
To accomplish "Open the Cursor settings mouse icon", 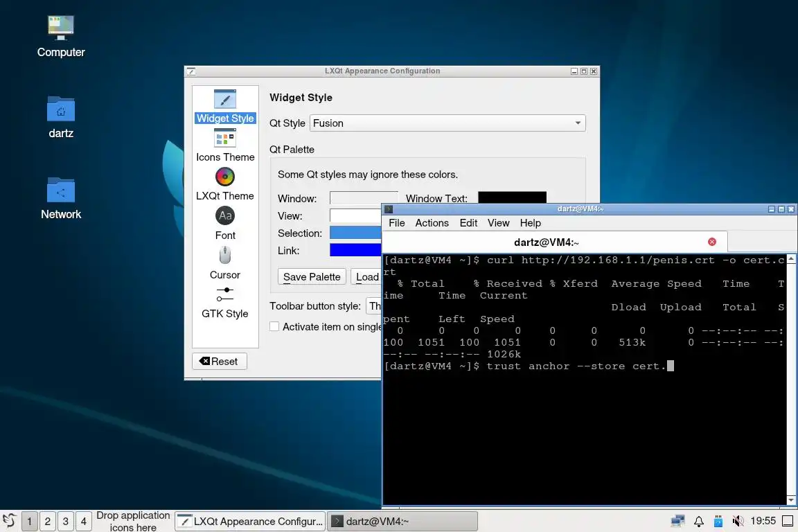I will pyautogui.click(x=225, y=254).
